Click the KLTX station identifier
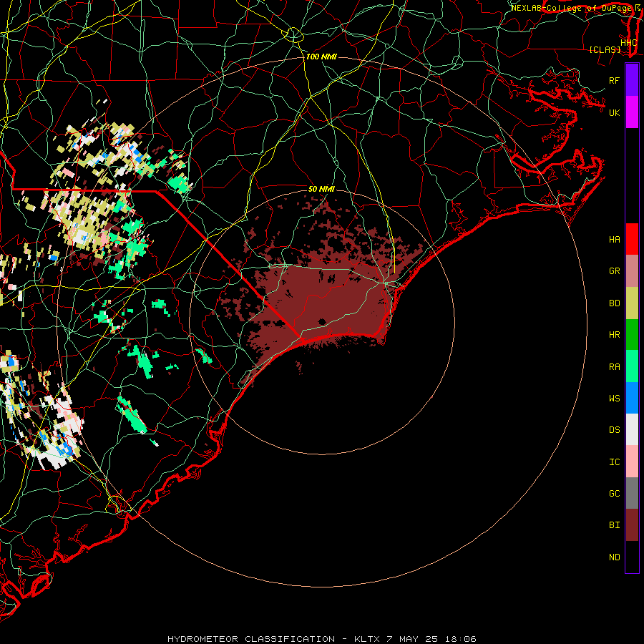 click(x=368, y=639)
